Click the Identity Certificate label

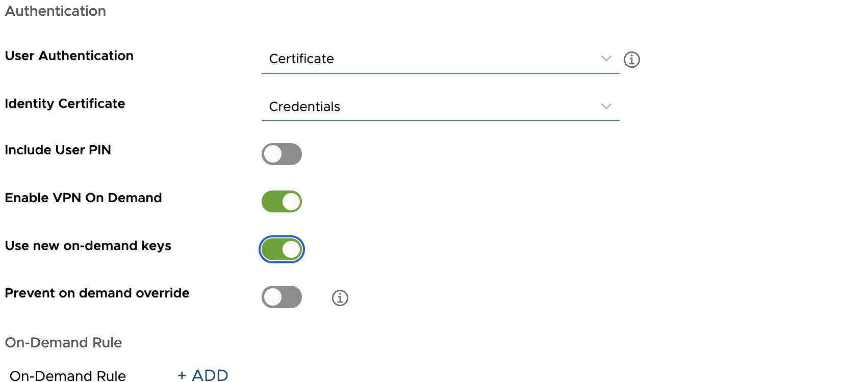[x=65, y=103]
